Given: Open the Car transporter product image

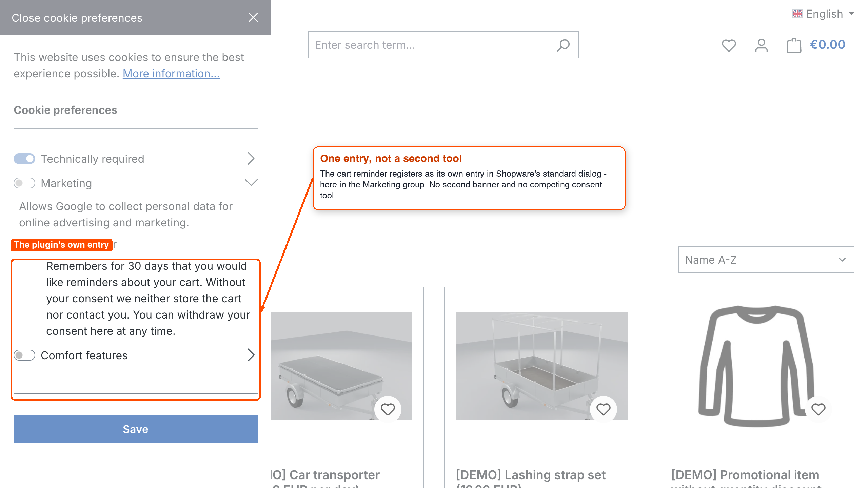Looking at the screenshot, I should [342, 366].
